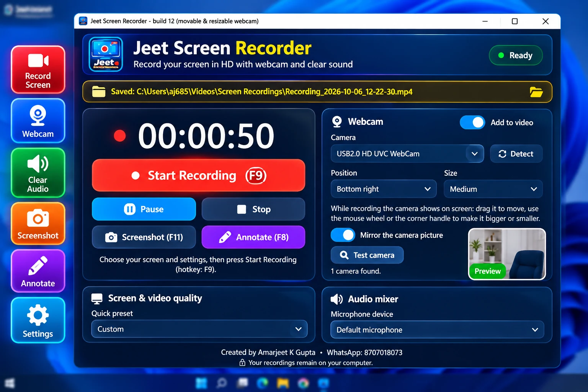Pause the recording
This screenshot has height=392, width=588.
pyautogui.click(x=144, y=209)
